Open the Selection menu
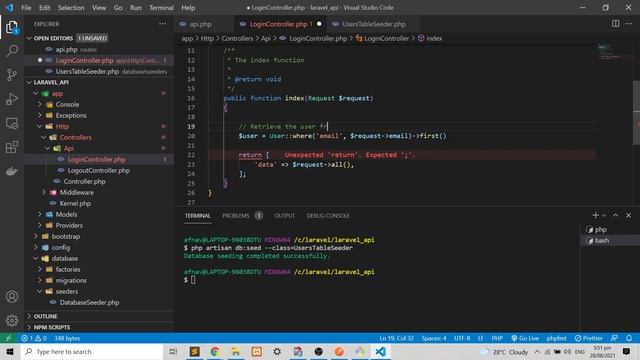This screenshot has height=360, width=640. click(71, 8)
